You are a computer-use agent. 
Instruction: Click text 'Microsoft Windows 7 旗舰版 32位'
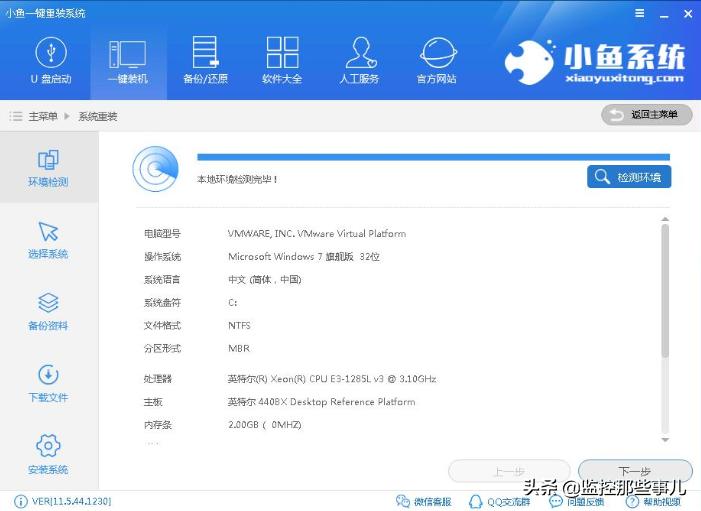(x=304, y=257)
